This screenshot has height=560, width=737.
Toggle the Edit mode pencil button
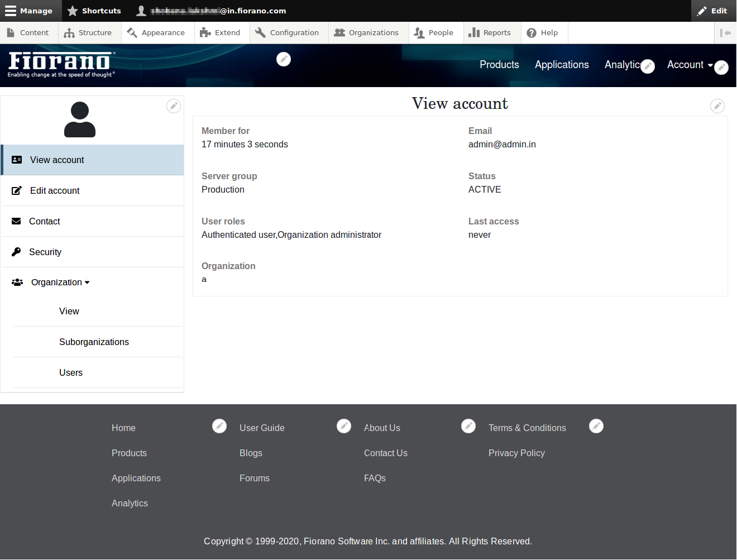pos(712,11)
